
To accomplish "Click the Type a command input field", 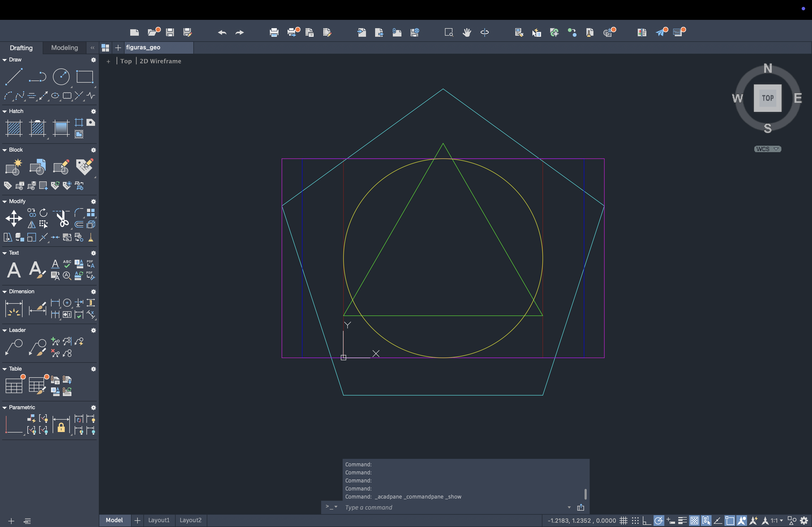I will [454, 507].
